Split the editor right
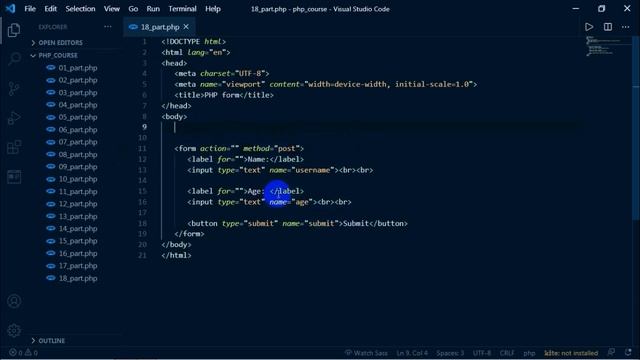 click(608, 27)
